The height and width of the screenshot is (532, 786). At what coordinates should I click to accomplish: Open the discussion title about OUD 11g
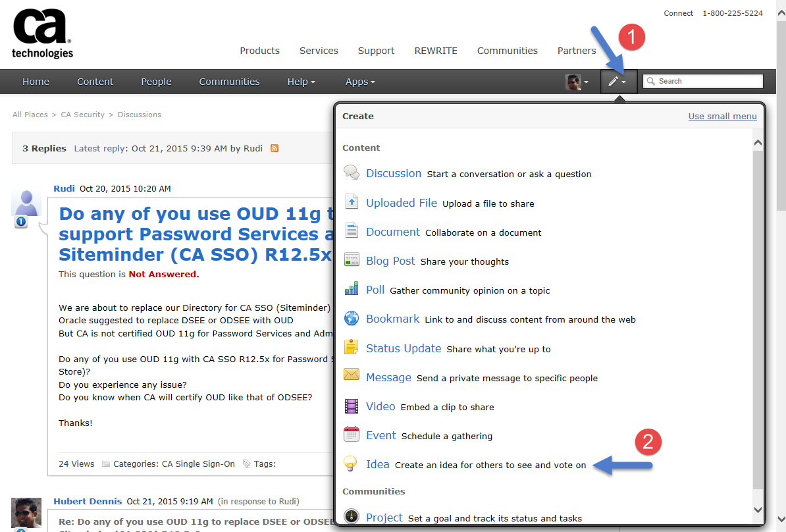196,234
